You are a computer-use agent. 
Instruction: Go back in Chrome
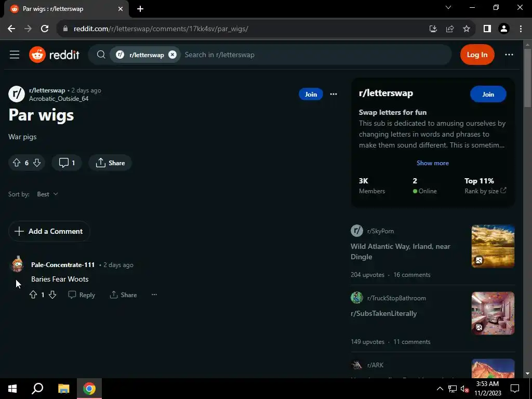11,29
